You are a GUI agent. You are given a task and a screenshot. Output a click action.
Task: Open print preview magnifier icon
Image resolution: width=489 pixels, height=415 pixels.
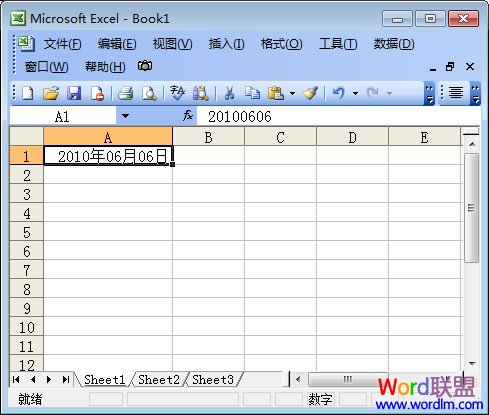click(149, 93)
